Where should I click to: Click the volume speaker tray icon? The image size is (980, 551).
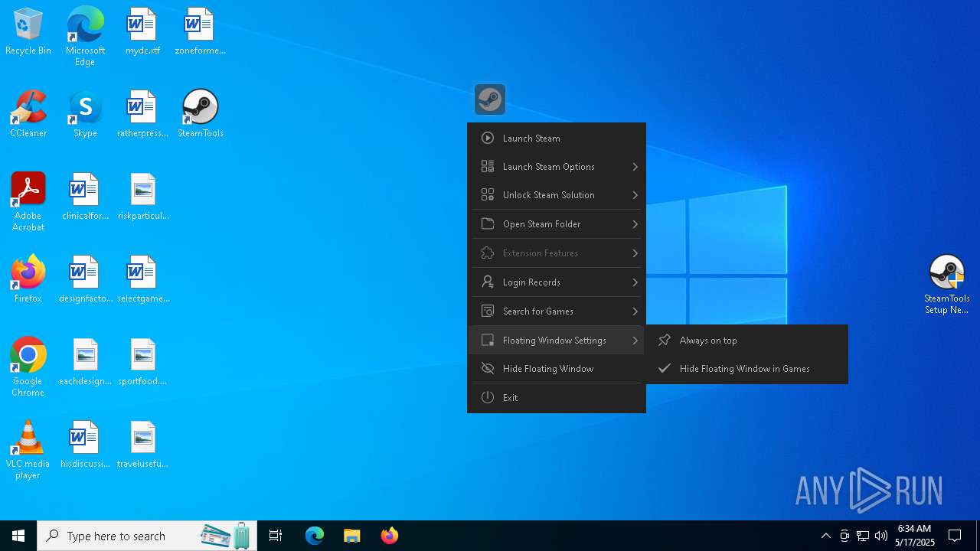880,536
